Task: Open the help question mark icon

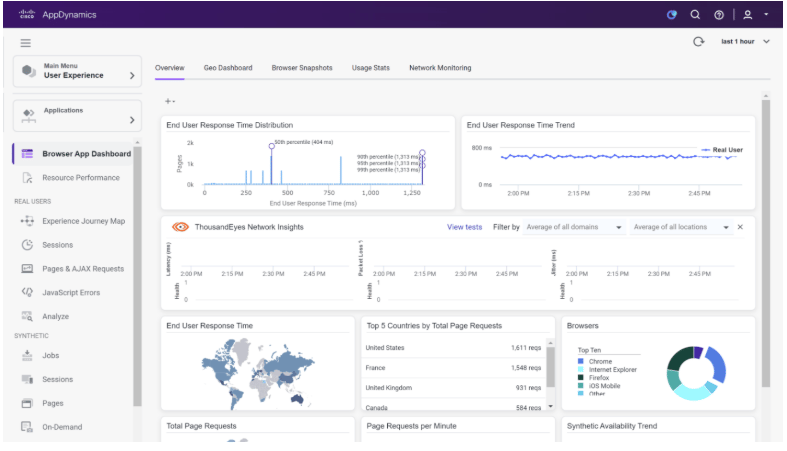Action: [719, 15]
